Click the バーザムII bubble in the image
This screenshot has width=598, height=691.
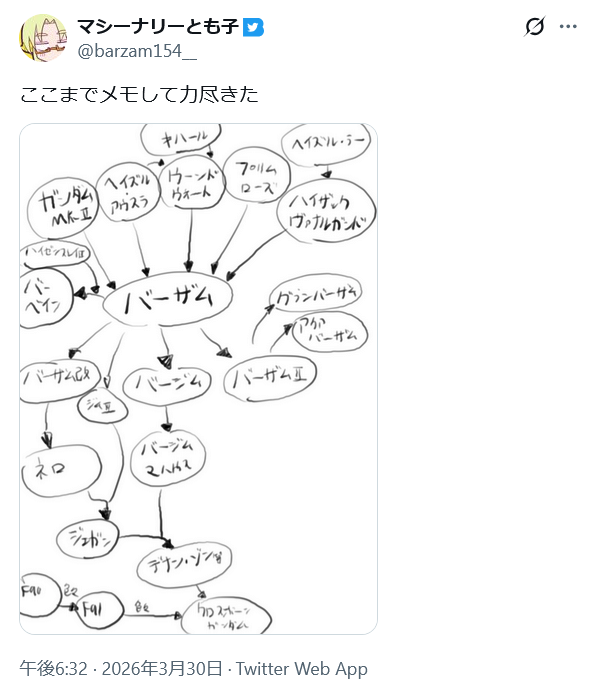(270, 378)
